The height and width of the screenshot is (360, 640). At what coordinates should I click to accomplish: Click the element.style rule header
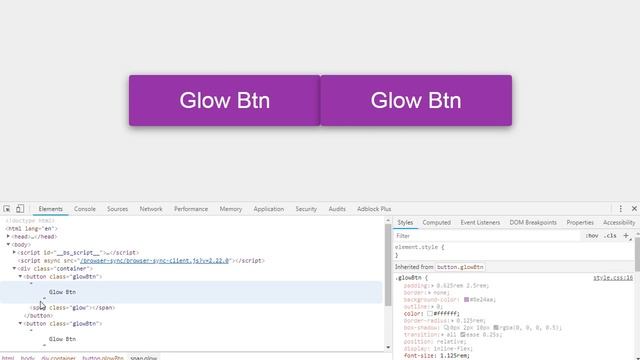coord(419,247)
